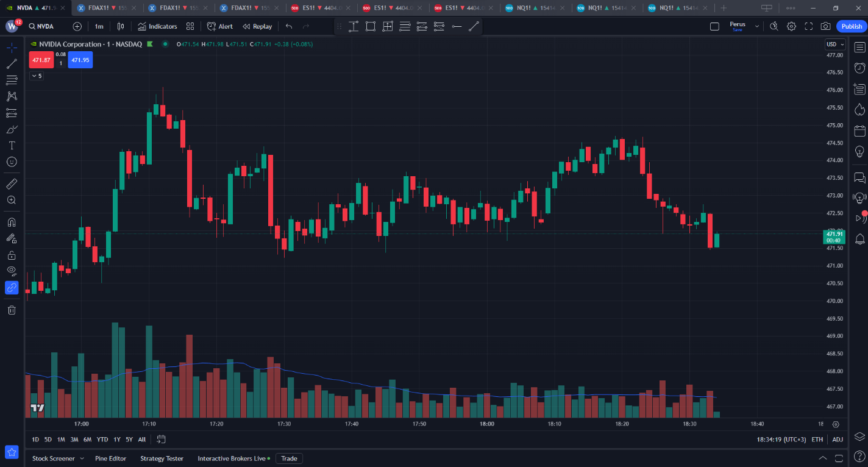Expand the collapsed indicators legend chevron

(37, 76)
